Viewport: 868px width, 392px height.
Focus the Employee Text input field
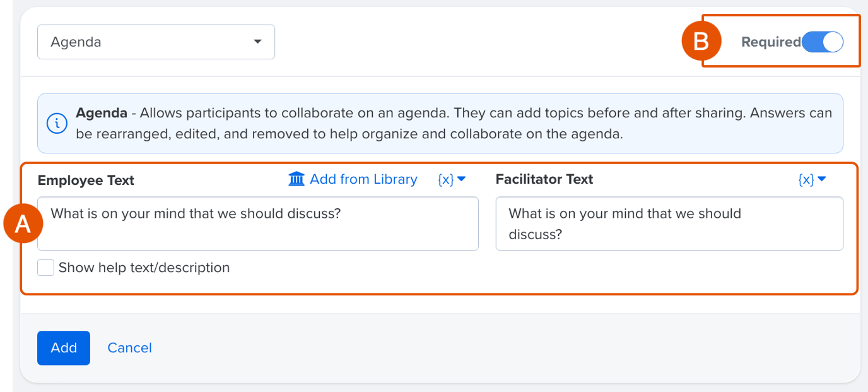pos(258,223)
